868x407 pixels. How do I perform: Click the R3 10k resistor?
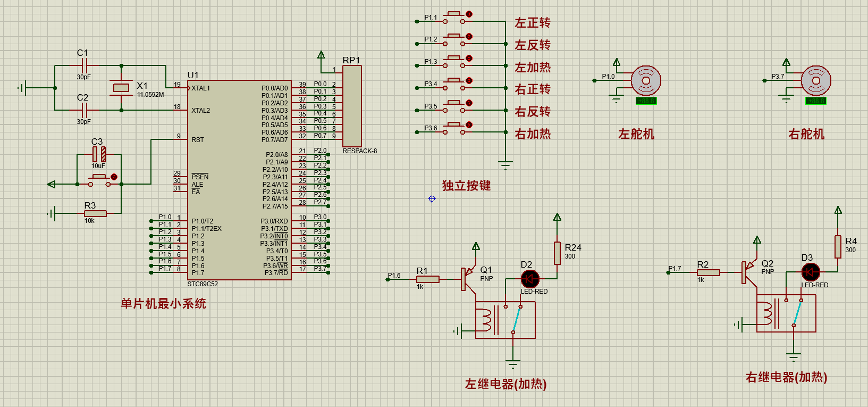click(x=95, y=214)
